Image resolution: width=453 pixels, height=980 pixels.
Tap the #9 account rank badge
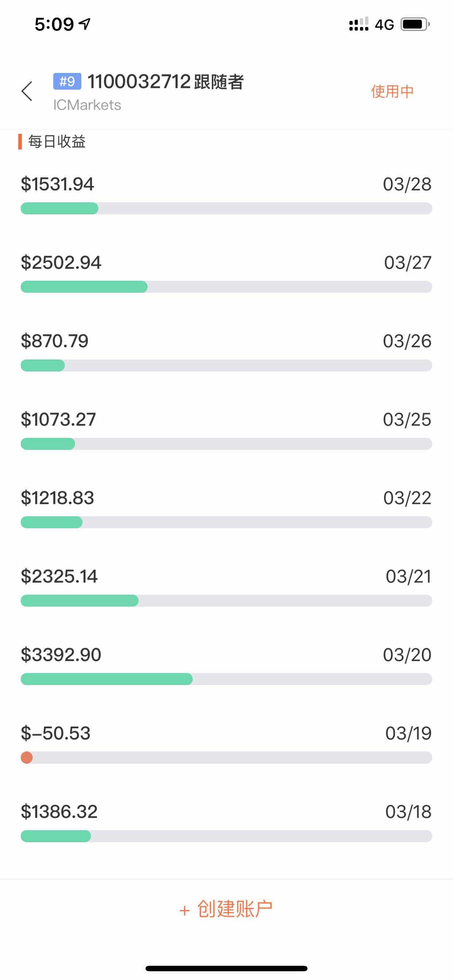pos(67,81)
